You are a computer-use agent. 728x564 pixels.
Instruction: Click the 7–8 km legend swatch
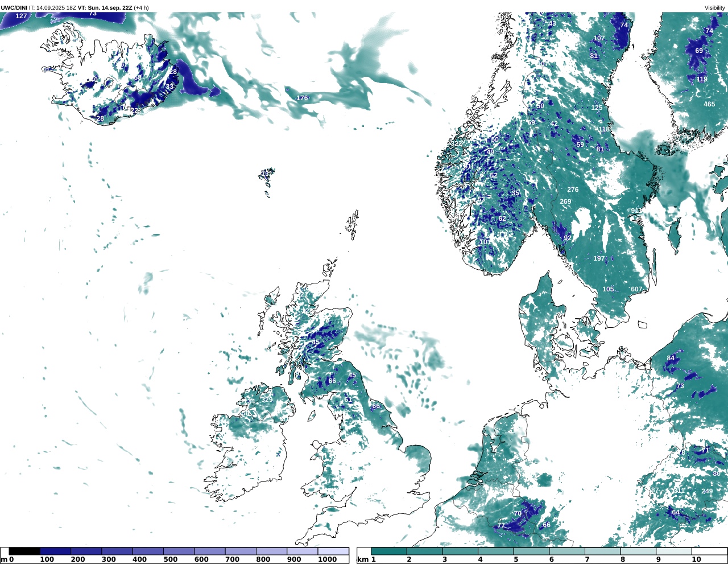[x=602, y=551]
